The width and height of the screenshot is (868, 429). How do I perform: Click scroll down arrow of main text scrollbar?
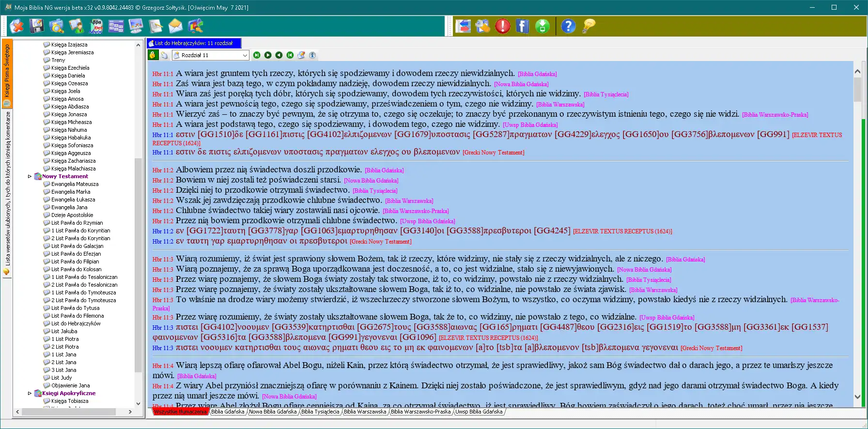[x=857, y=397]
